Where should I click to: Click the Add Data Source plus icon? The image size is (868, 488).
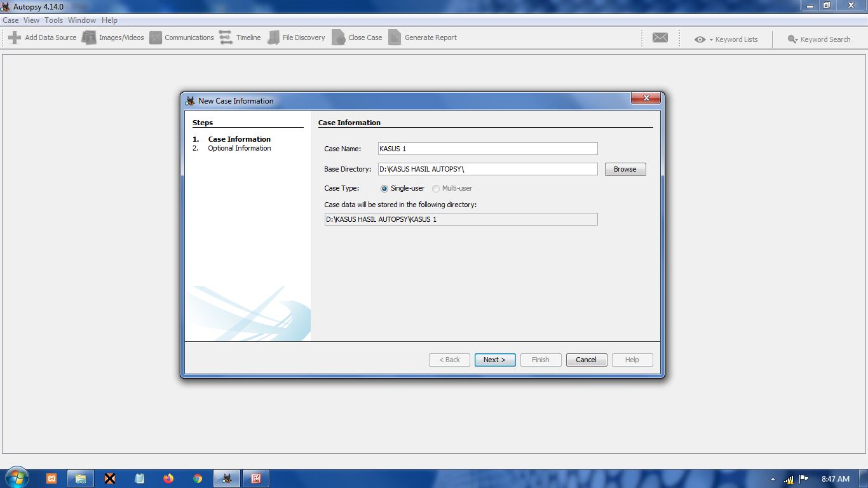coord(15,37)
